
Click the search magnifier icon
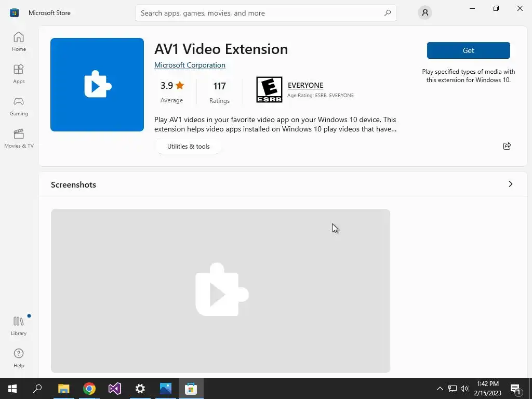tap(388, 13)
